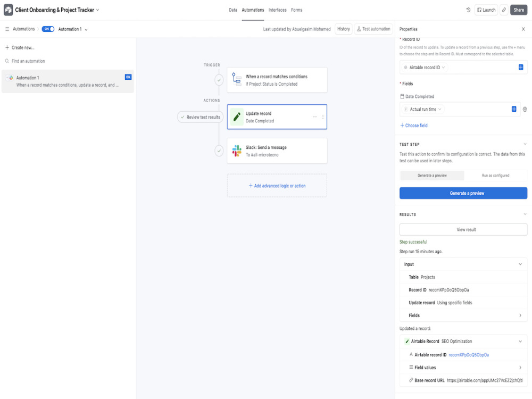Screen dimensions: 532x399
Task: Click View result button
Action: click(x=463, y=229)
